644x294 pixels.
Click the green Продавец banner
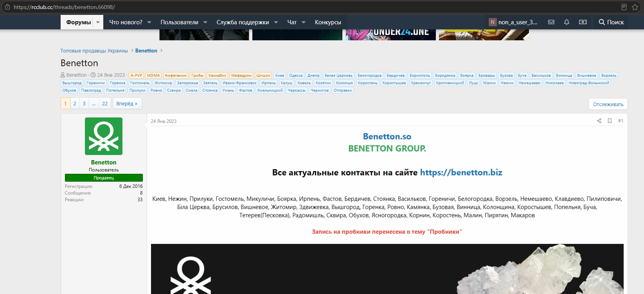tap(104, 178)
